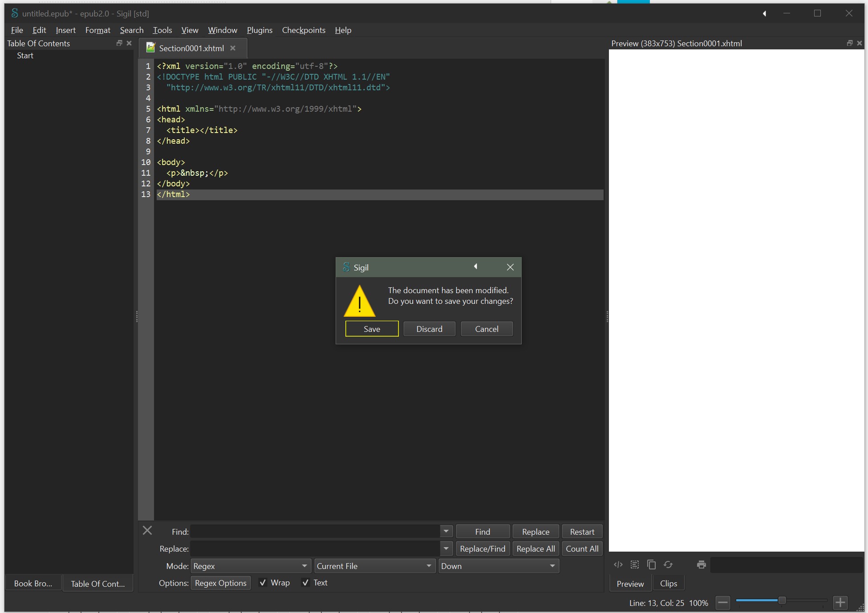The height and width of the screenshot is (613, 868).
Task: Click the Copy icon in Preview toolbar
Action: [651, 565]
